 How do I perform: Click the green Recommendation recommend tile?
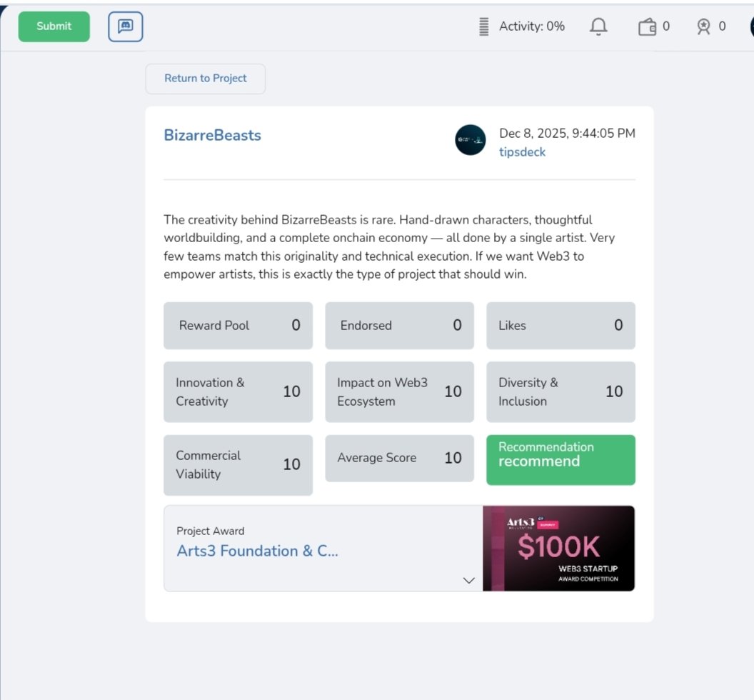tap(561, 460)
